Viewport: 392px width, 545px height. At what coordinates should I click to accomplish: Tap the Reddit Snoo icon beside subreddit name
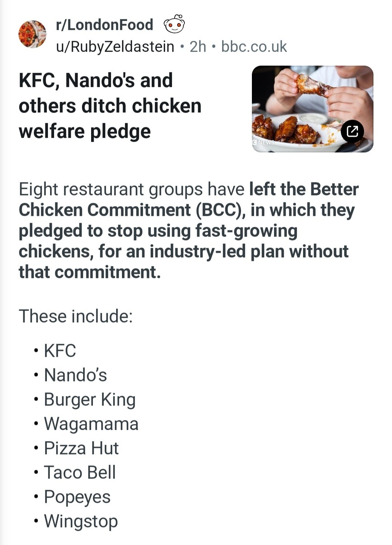(175, 24)
